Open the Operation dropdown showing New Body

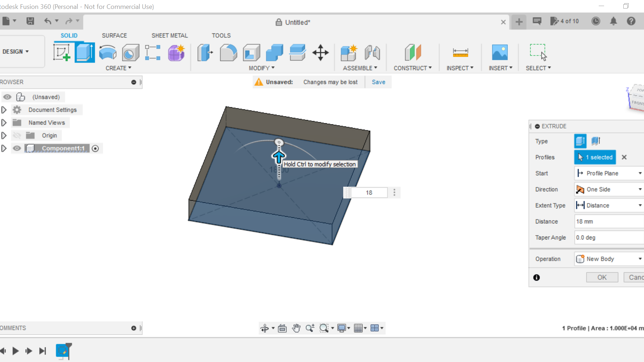tap(639, 259)
